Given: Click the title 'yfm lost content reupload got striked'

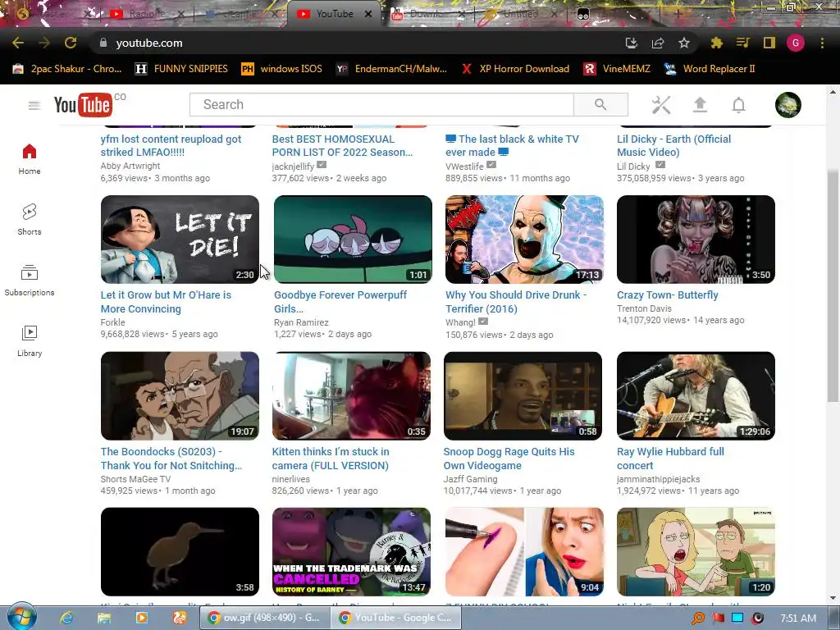Looking at the screenshot, I should click(x=171, y=146).
